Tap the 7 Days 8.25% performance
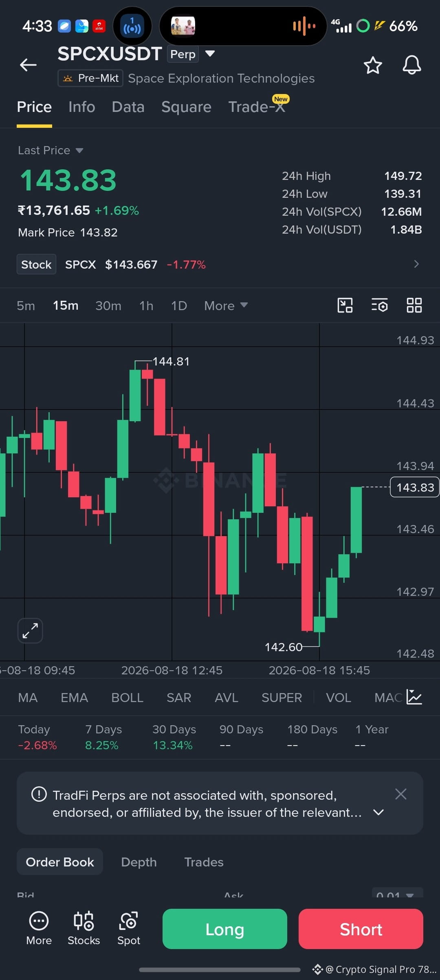 coord(103,737)
